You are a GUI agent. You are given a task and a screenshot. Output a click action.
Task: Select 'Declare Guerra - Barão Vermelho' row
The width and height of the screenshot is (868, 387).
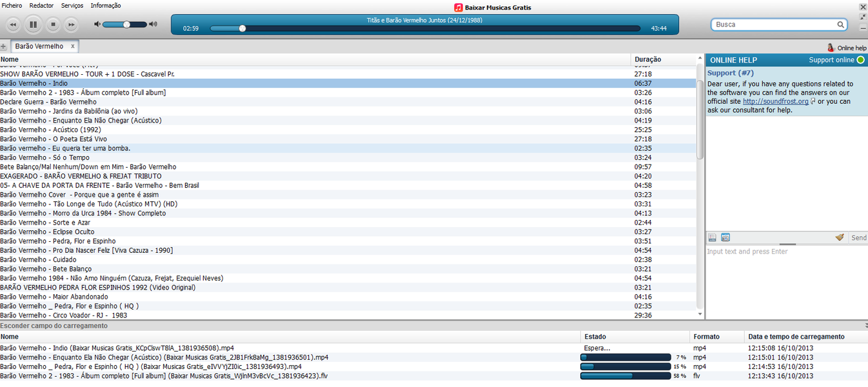coord(348,102)
